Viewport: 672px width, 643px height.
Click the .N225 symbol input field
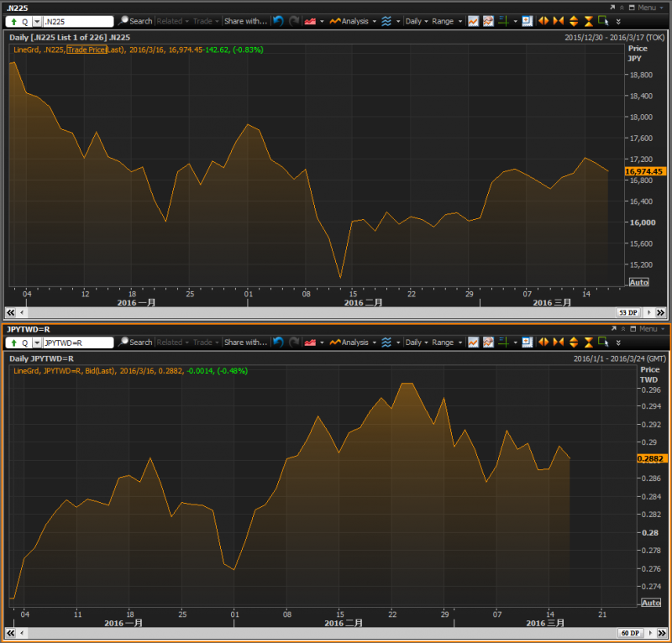pyautogui.click(x=77, y=21)
